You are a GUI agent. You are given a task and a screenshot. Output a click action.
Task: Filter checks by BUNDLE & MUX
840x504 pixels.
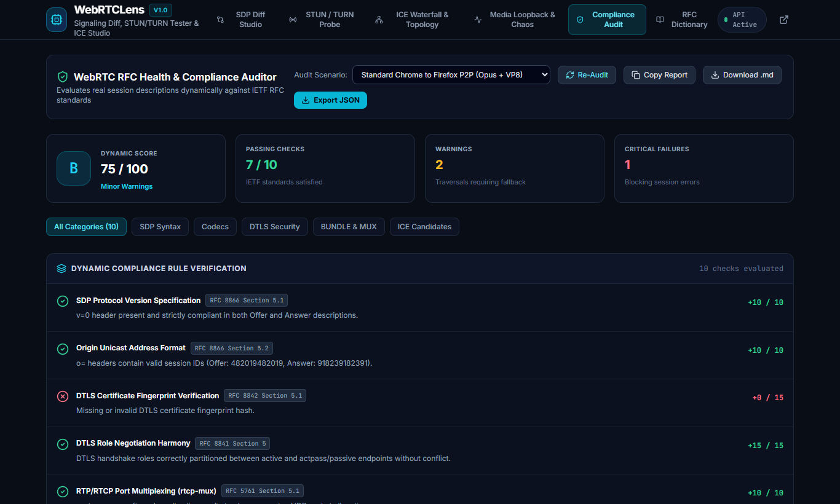pos(349,227)
